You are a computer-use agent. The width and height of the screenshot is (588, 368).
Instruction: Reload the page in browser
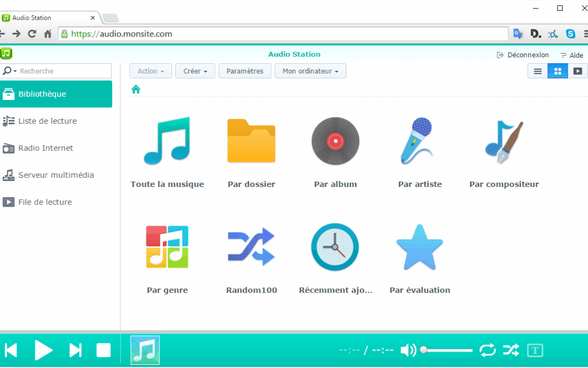coord(32,34)
